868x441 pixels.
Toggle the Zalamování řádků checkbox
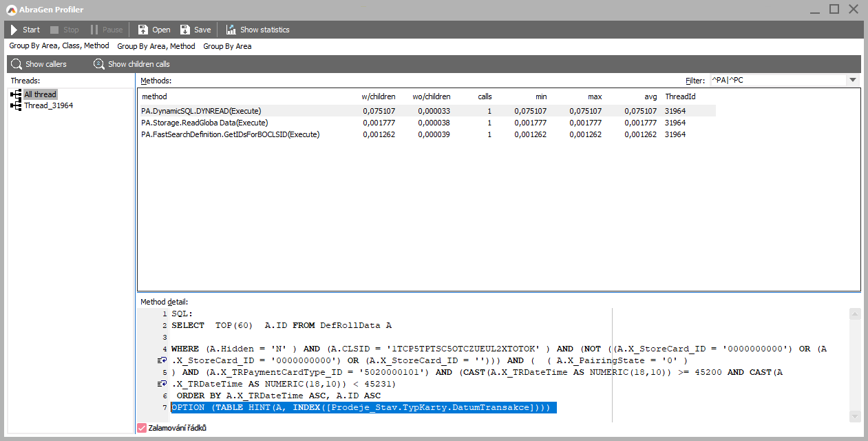[142, 428]
